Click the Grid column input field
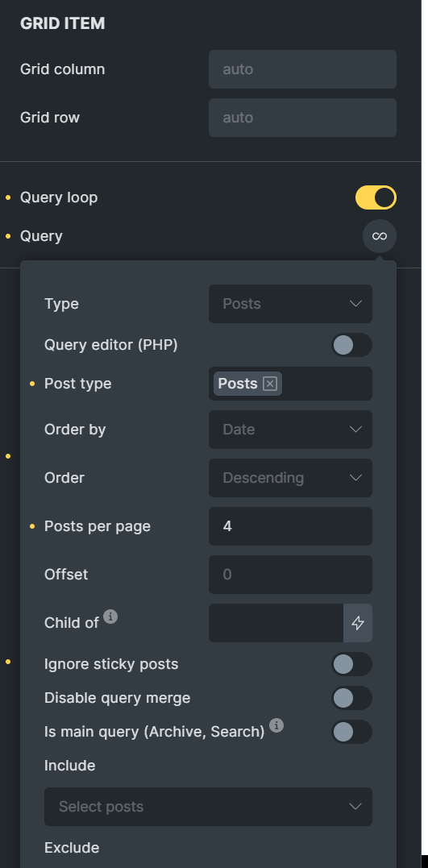The image size is (428, 868). tap(302, 69)
